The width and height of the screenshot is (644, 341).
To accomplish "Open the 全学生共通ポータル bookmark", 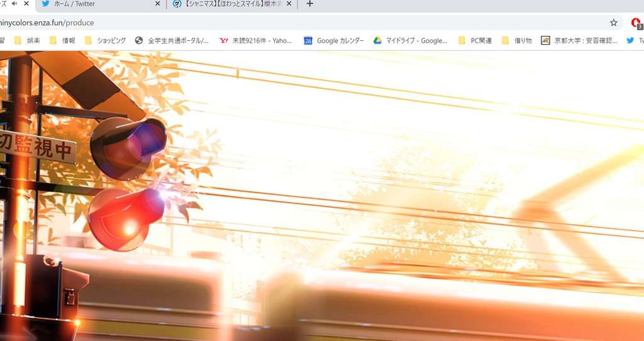I will [x=172, y=40].
